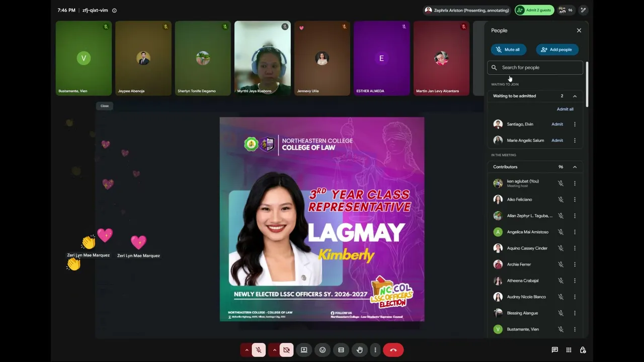The width and height of the screenshot is (644, 362).
Task: Click Zephrix Ariston presenting indicator chip
Action: pyautogui.click(x=467, y=10)
